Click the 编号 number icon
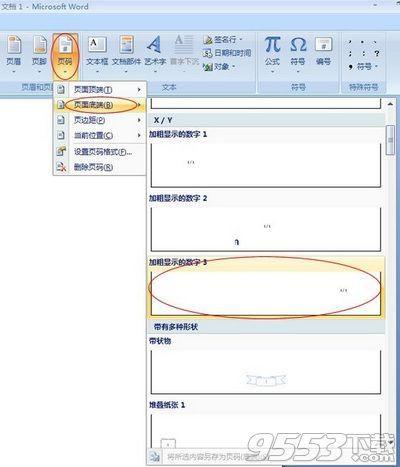Viewport: 400px width, 467px height. coord(323,52)
